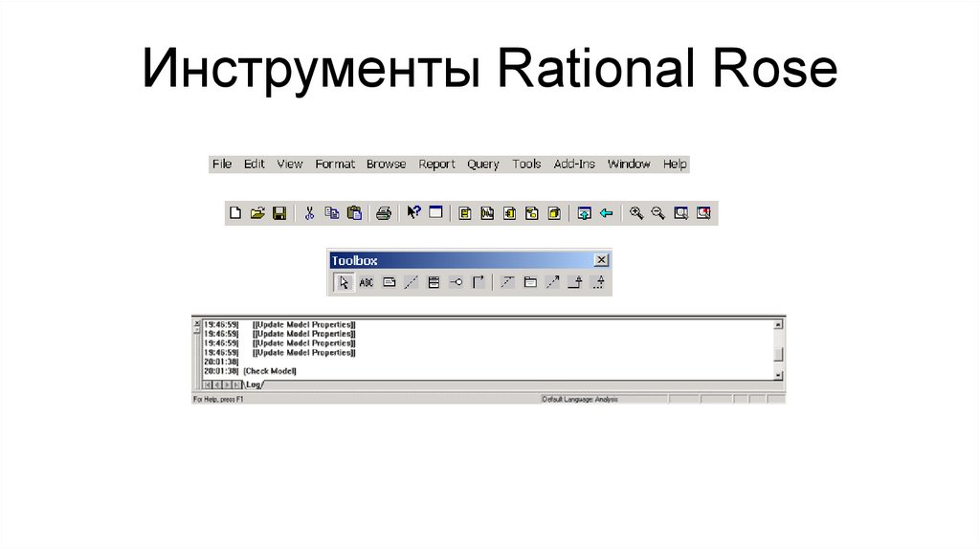Image resolution: width=980 pixels, height=549 pixels.
Task: Browse component diagram toolbar icon
Action: [509, 213]
